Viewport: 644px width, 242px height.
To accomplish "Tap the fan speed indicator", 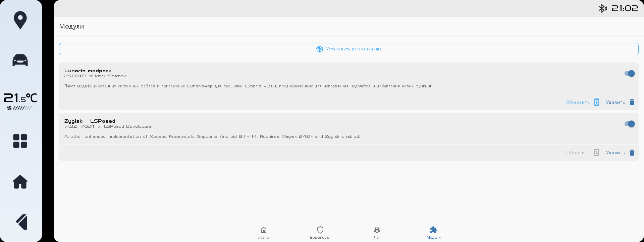I will tap(19, 108).
